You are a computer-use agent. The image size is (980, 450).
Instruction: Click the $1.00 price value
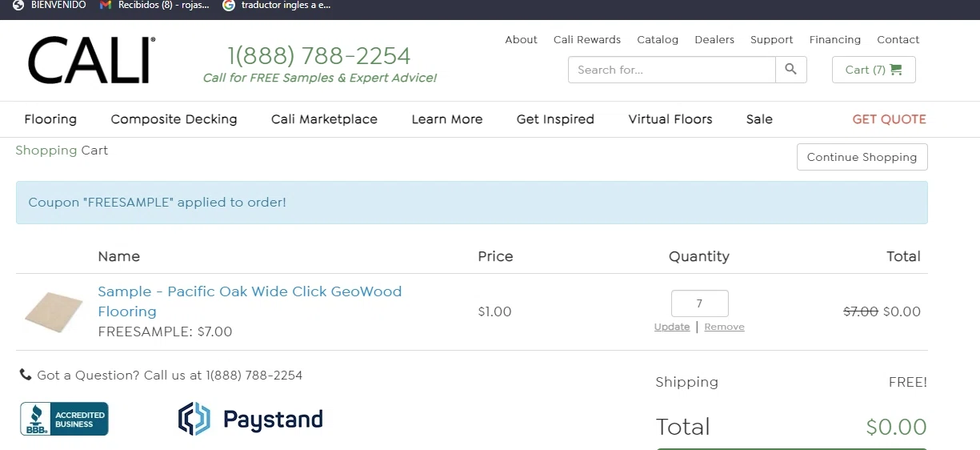pos(494,311)
